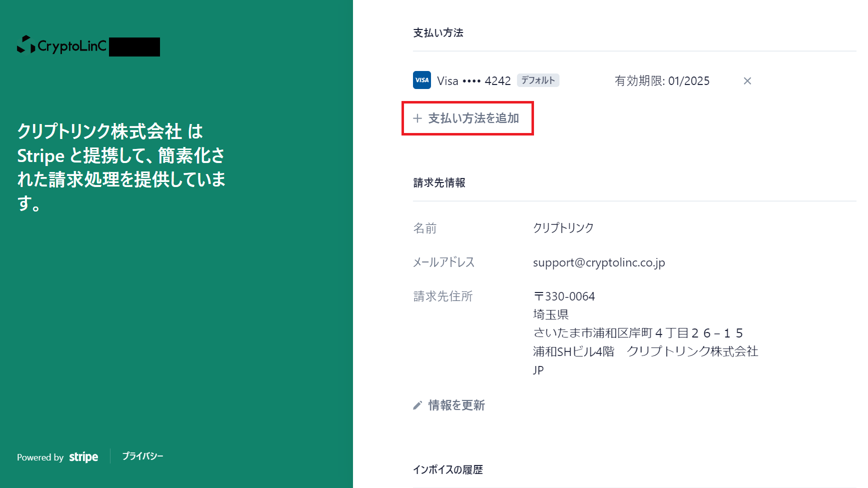
Task: Click the 請求先情報 section heading
Action: 439,183
